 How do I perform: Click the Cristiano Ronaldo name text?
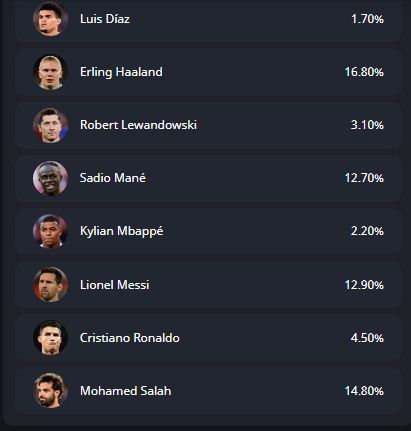coord(130,338)
